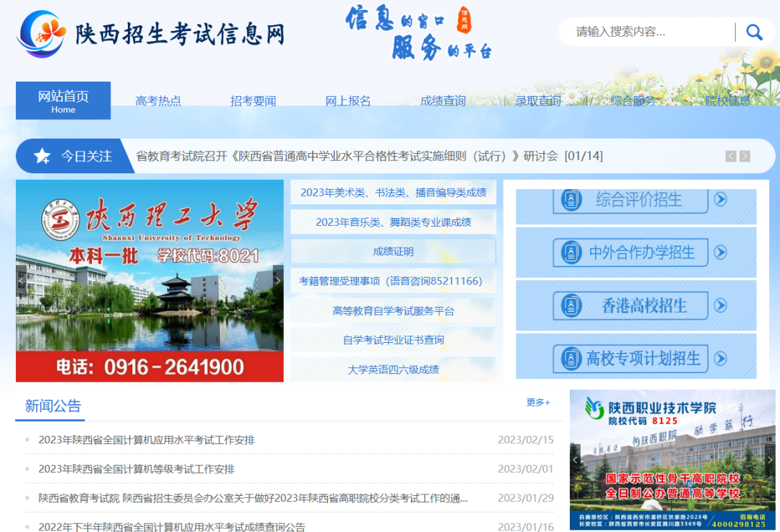Open news 2023年陕西省全国计算机等级考试工作安排
Image resolution: width=780 pixels, height=532 pixels.
tap(136, 469)
